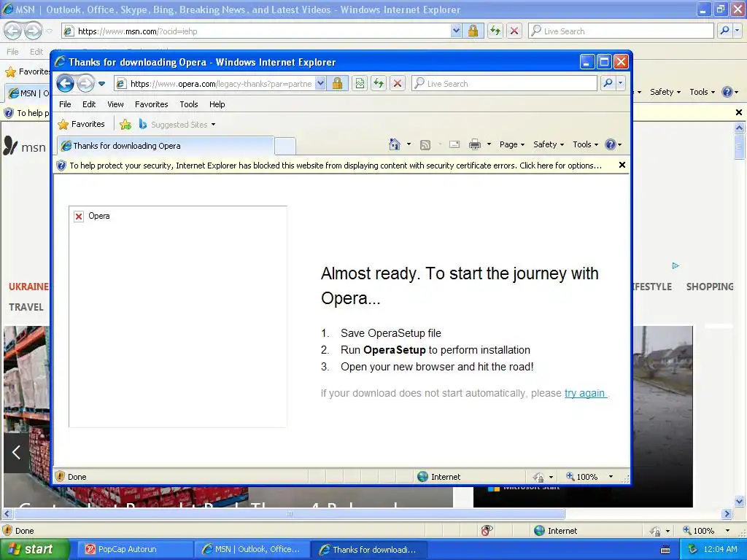Image resolution: width=747 pixels, height=560 pixels.
Task: Click Back button in MSN window
Action: pyautogui.click(x=13, y=31)
